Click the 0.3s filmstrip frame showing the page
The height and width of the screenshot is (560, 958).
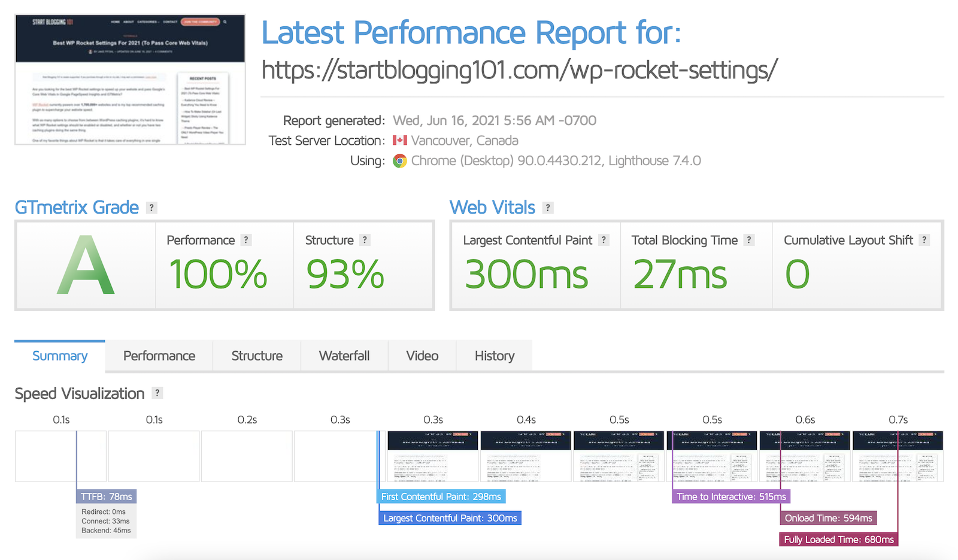click(x=433, y=456)
